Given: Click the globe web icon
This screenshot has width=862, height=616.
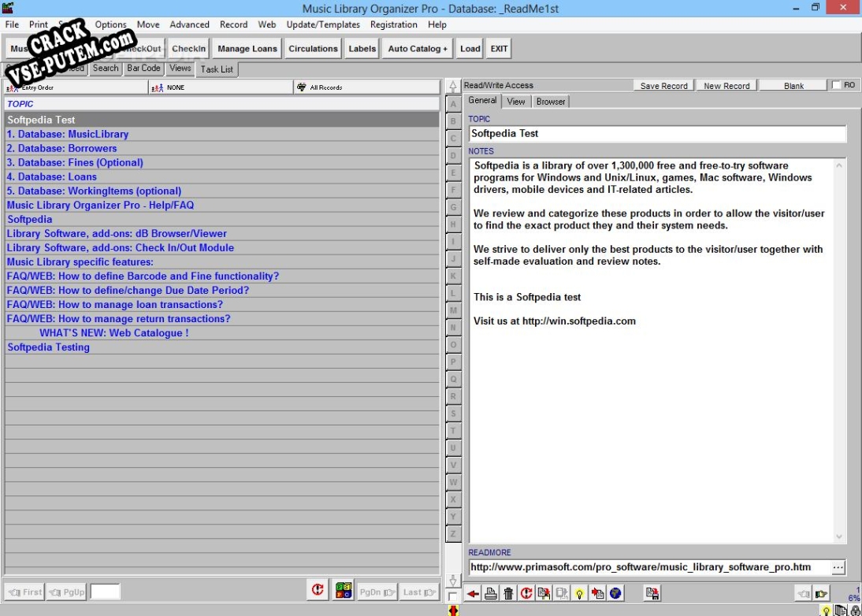Looking at the screenshot, I should [x=615, y=593].
